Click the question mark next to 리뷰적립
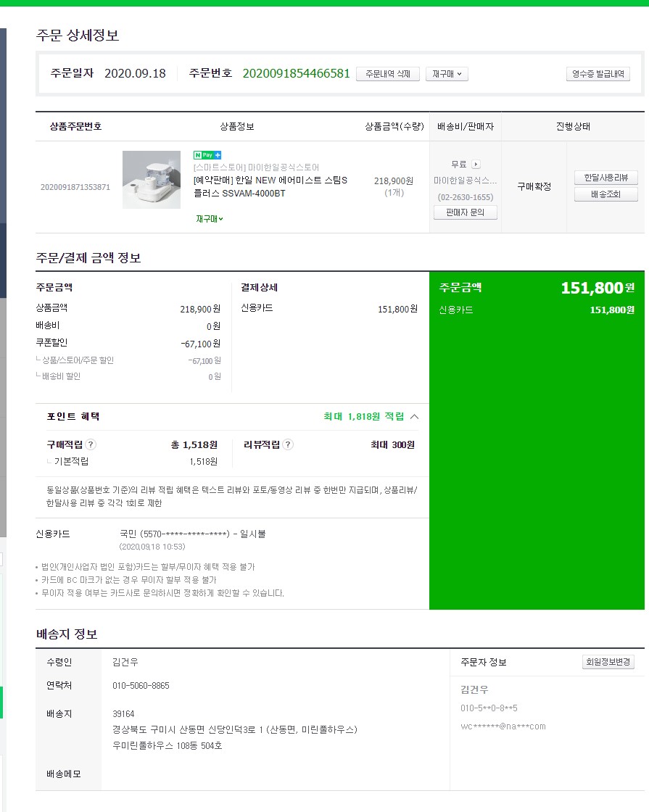The height and width of the screenshot is (812, 649). coord(288,444)
